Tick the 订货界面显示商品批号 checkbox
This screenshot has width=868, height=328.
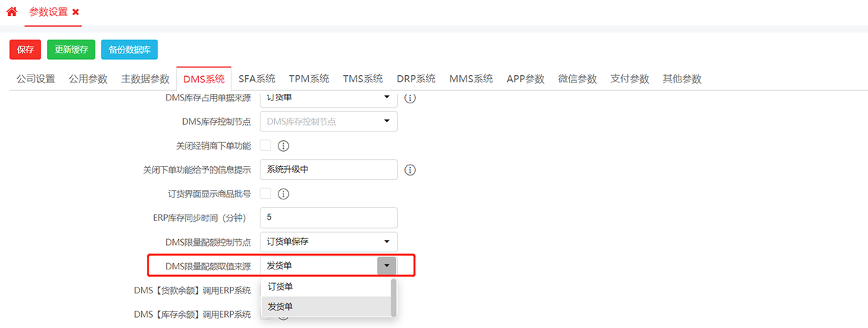point(265,194)
